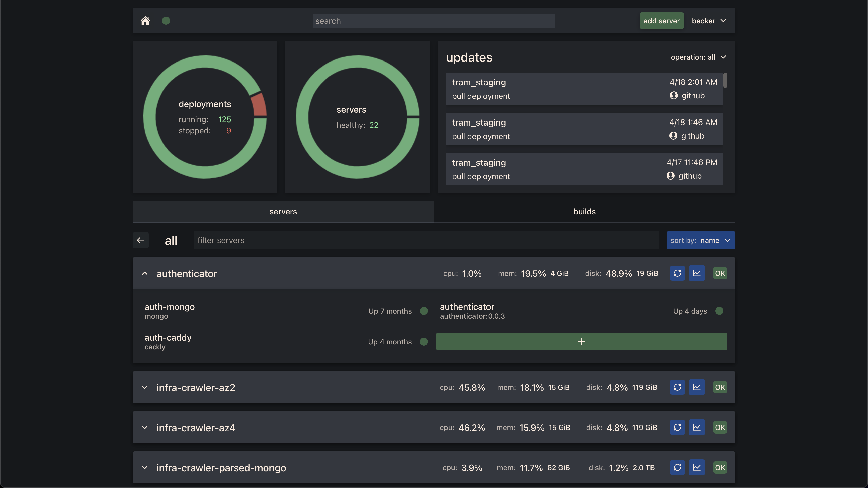
Task: Click the add server button
Action: [661, 21]
